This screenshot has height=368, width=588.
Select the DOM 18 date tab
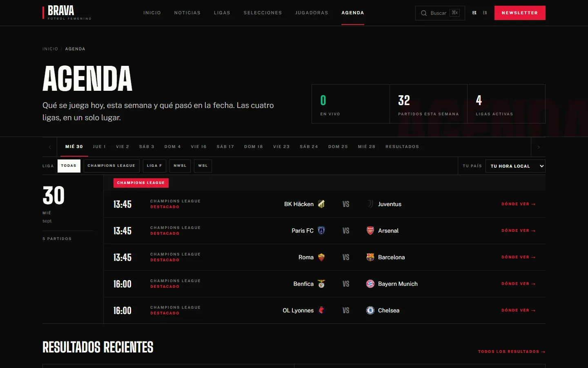(254, 147)
